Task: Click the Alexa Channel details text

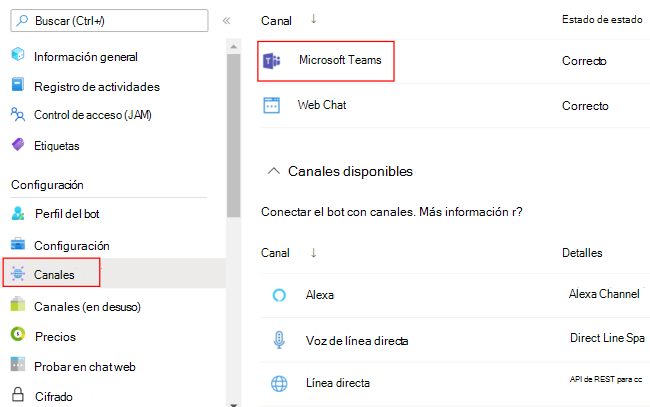Action: pyautogui.click(x=604, y=294)
